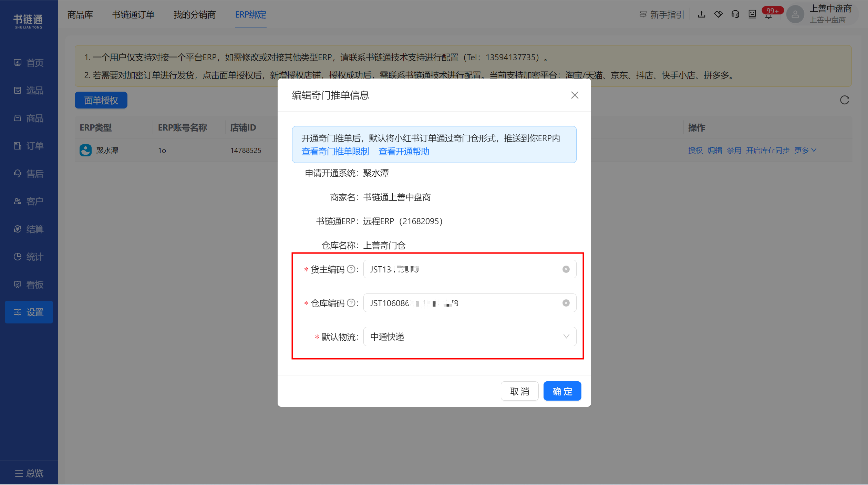The height and width of the screenshot is (485, 868).
Task: Open the 售后 sidebar item
Action: click(29, 174)
